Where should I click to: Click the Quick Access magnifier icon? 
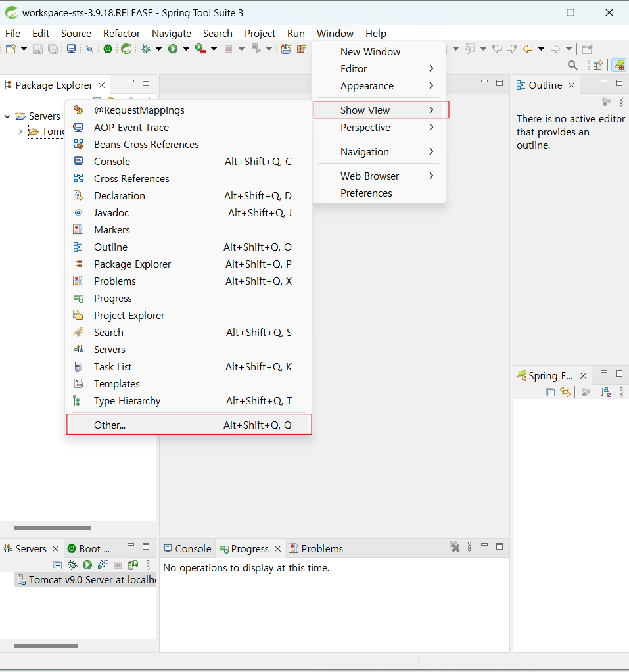[572, 65]
